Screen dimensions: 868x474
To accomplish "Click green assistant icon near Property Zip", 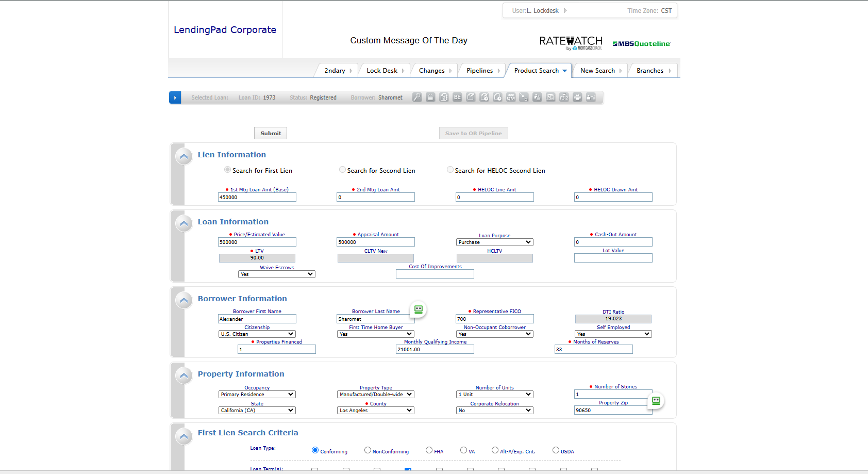I will pyautogui.click(x=656, y=401).
